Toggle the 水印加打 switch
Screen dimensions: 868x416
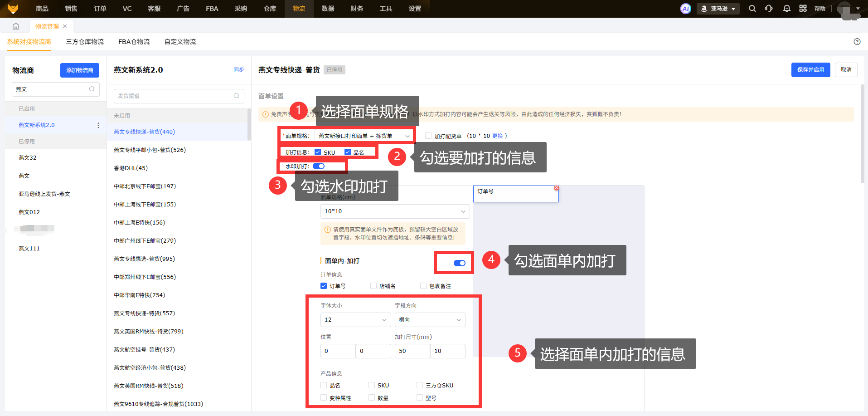click(x=319, y=166)
